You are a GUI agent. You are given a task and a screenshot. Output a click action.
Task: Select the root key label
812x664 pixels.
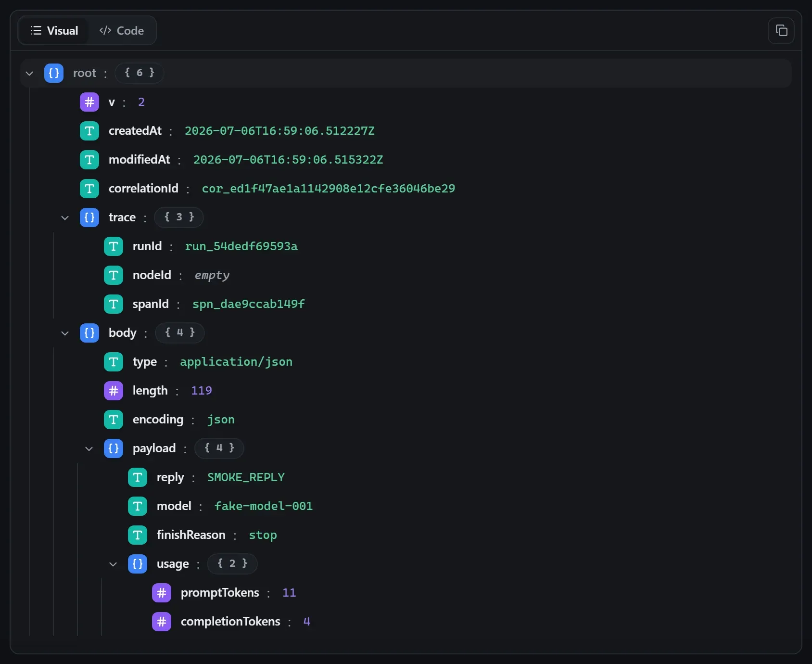pyautogui.click(x=85, y=73)
